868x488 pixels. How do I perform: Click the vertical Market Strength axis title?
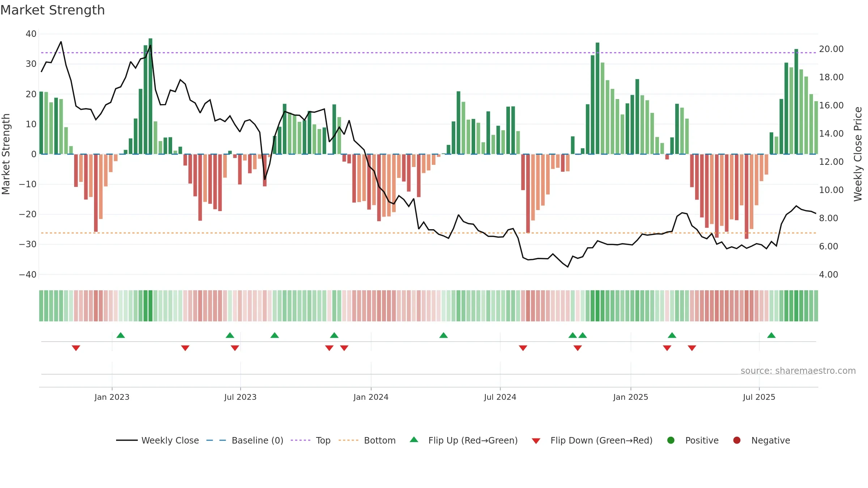click(6, 154)
